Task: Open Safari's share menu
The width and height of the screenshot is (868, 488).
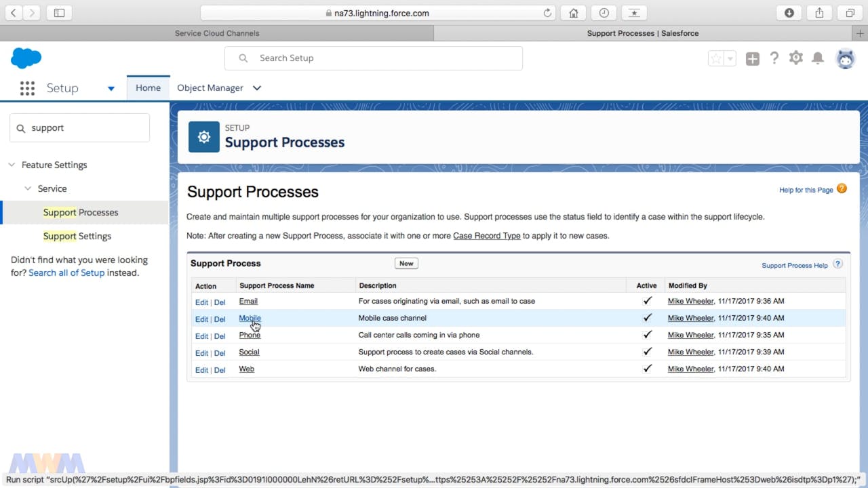Action: pos(820,13)
